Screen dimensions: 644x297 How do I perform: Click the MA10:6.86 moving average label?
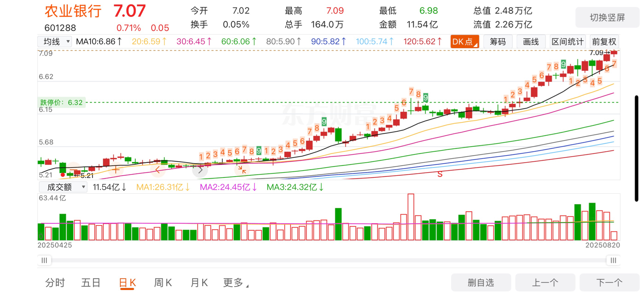click(99, 41)
